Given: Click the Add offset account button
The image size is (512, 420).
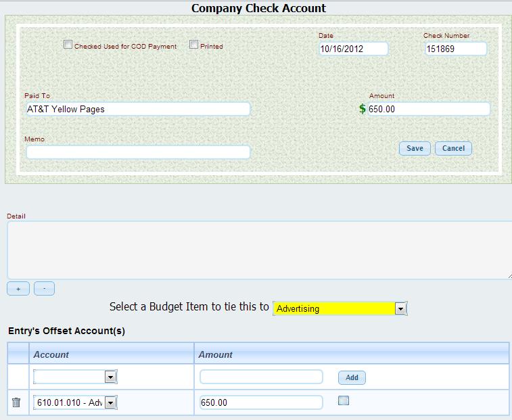Looking at the screenshot, I should (352, 377).
